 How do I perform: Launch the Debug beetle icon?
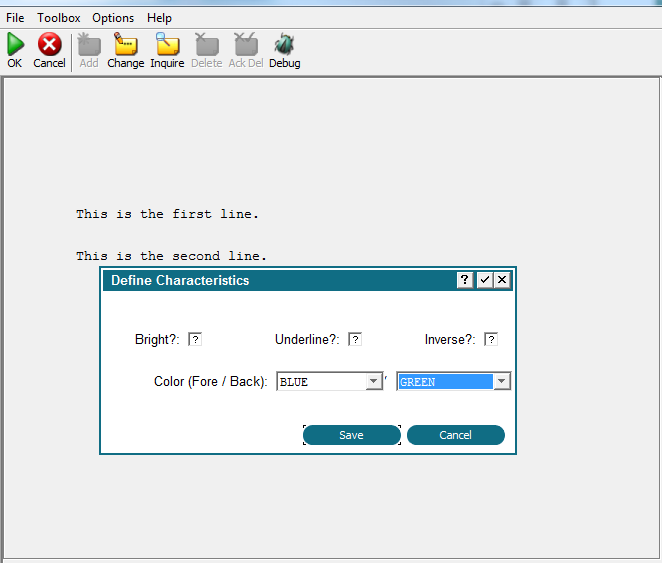pyautogui.click(x=284, y=44)
